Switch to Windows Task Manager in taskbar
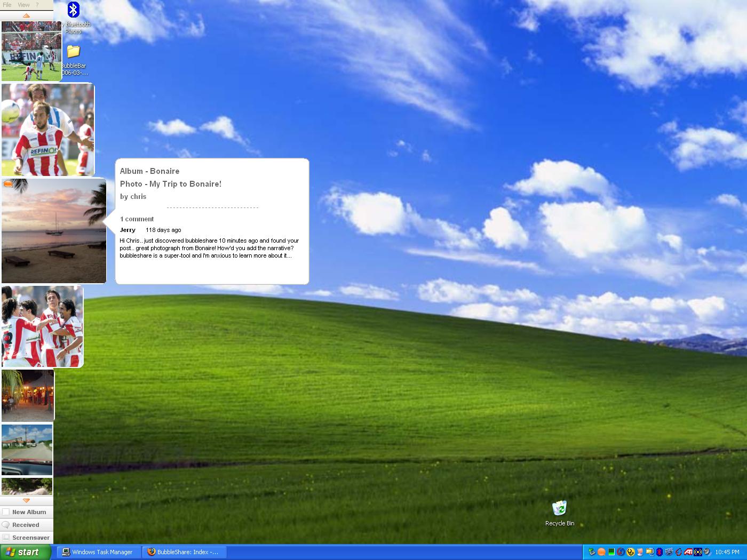 [100, 552]
